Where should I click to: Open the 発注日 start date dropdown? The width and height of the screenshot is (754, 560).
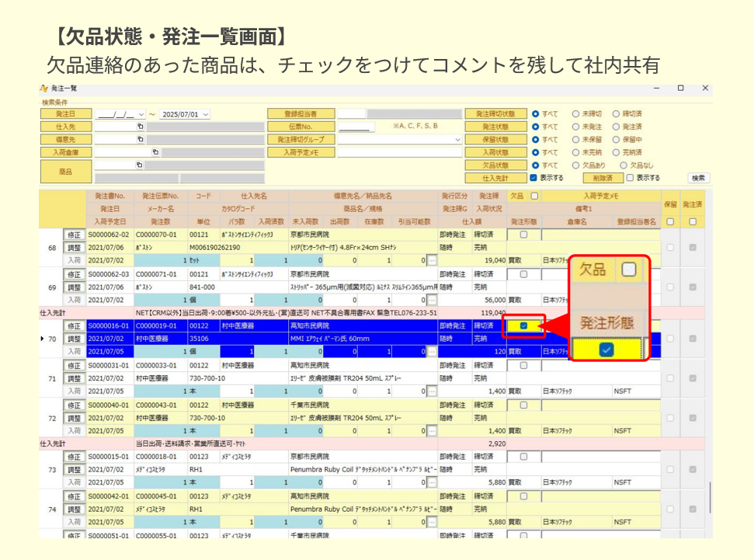pyautogui.click(x=141, y=113)
